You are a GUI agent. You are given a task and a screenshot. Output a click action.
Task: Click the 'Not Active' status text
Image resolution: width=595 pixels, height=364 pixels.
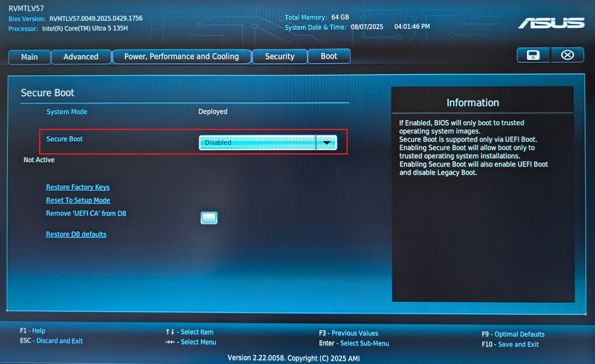[x=39, y=160]
